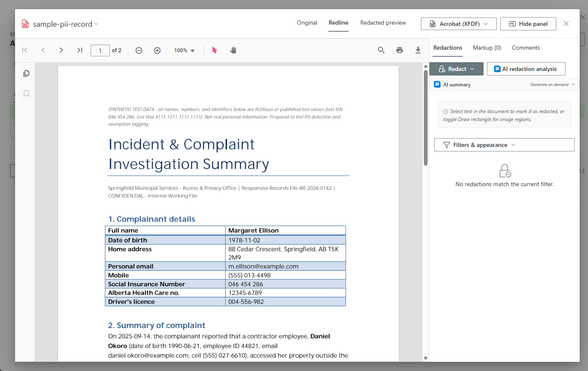Screen dimensions: 588x371
Task: Click heading '1. Complainant details'
Action: tap(152, 219)
